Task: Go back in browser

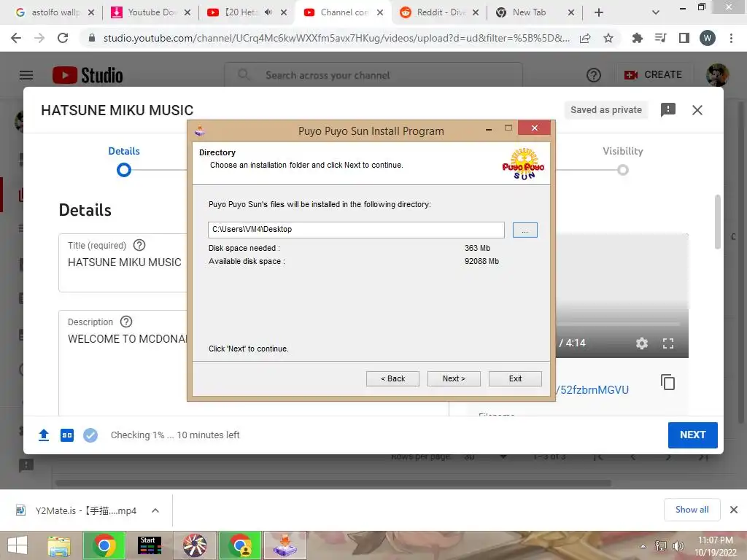Action: (x=16, y=38)
